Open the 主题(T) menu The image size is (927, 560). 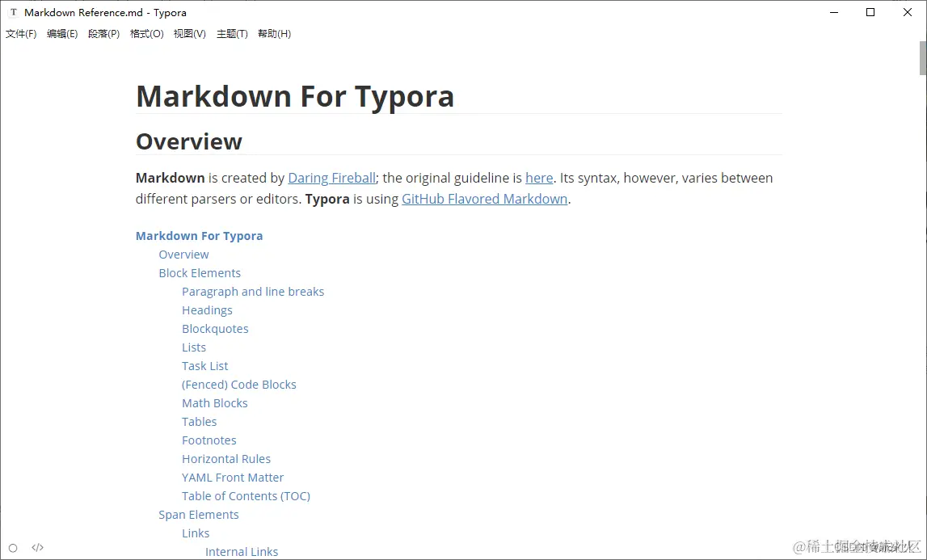232,34
